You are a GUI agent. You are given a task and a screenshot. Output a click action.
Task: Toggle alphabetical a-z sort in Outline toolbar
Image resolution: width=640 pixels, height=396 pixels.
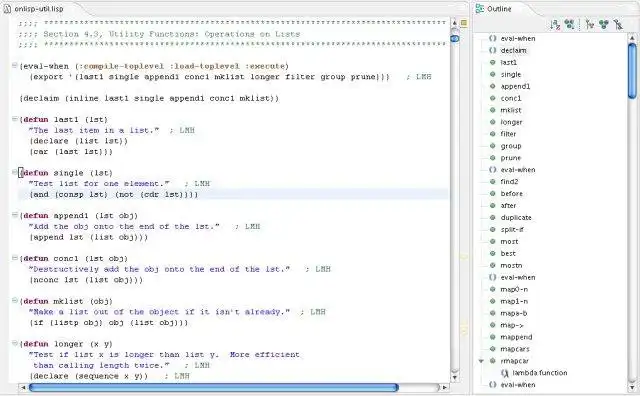click(555, 24)
